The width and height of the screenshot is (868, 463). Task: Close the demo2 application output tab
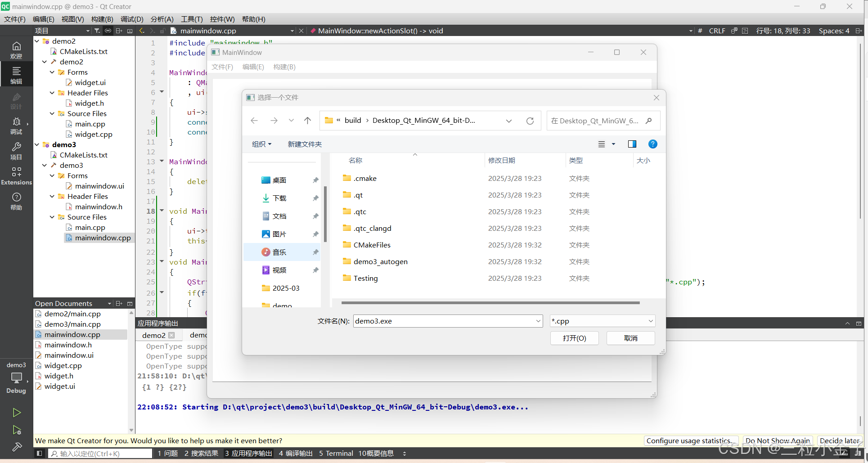point(171,335)
